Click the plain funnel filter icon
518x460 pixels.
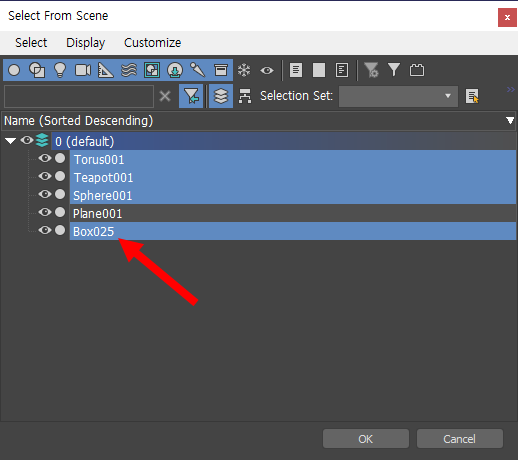click(x=394, y=70)
